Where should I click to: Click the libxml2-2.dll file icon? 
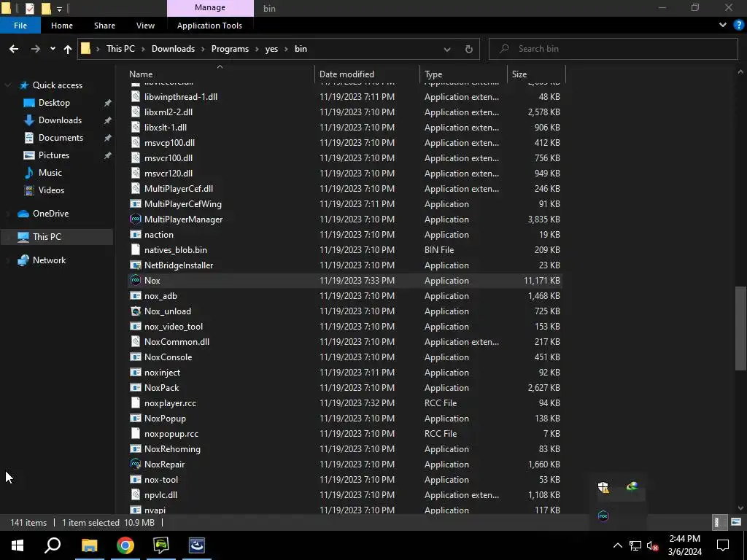[136, 112]
